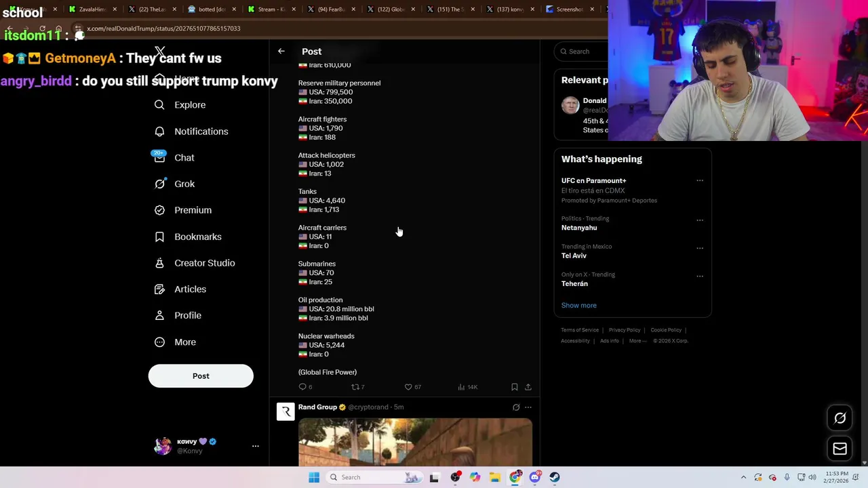
Task: Open the Windows Start menu
Action: 314,477
